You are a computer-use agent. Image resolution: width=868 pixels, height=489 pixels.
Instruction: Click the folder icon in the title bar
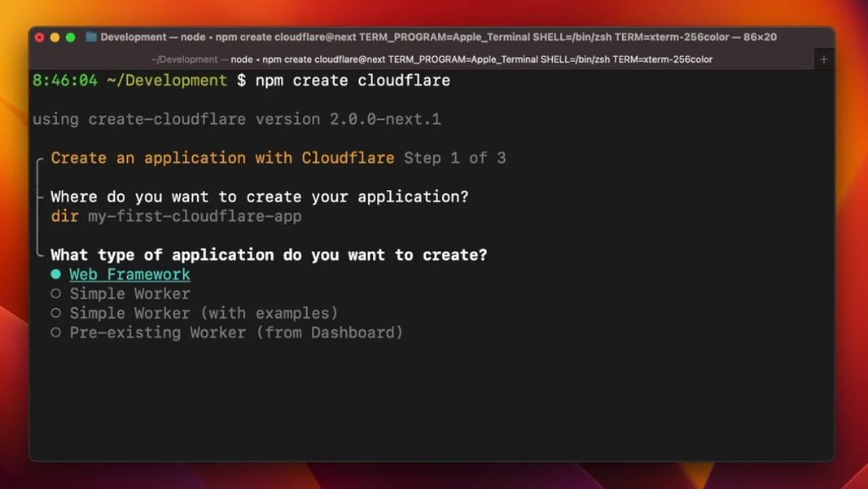[x=91, y=37]
